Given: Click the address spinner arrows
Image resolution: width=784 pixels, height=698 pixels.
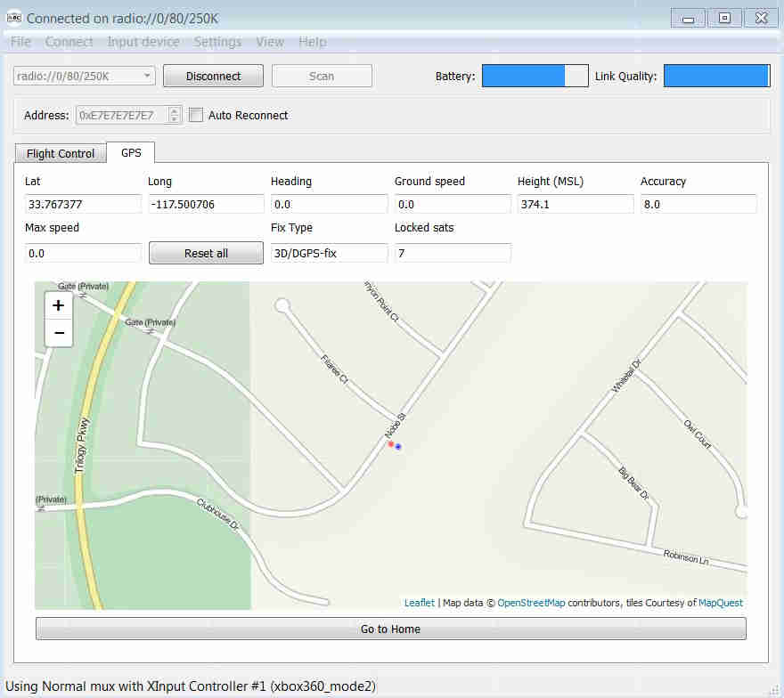Looking at the screenshot, I should click(175, 115).
